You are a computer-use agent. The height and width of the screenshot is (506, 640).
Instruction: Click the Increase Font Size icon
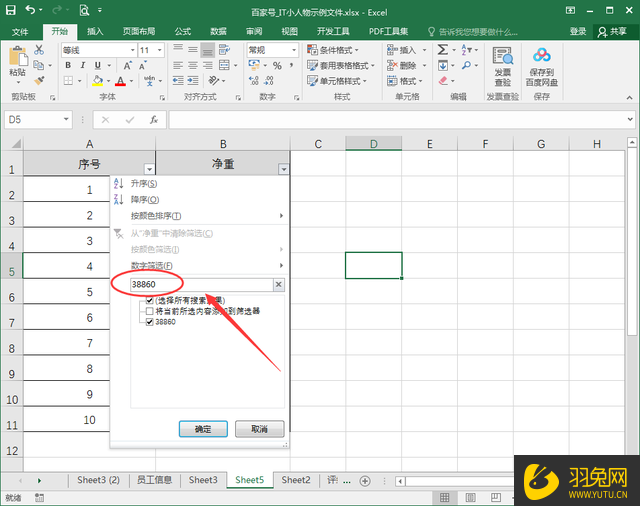point(127,66)
